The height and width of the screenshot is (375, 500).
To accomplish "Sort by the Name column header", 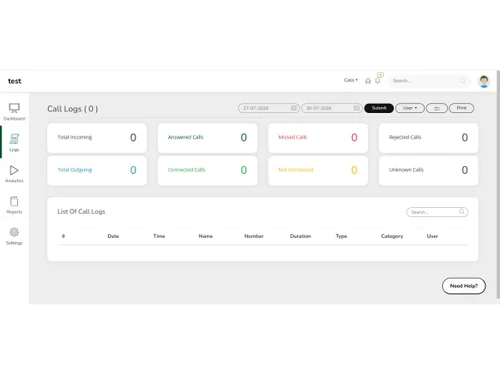I will [206, 236].
